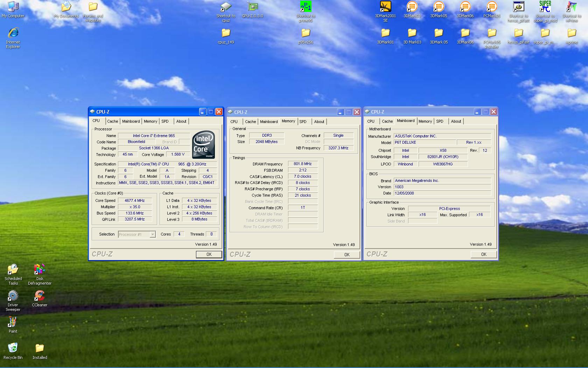The image size is (588, 368).
Task: Launch Driver Sweeper icon
Action: (x=13, y=301)
